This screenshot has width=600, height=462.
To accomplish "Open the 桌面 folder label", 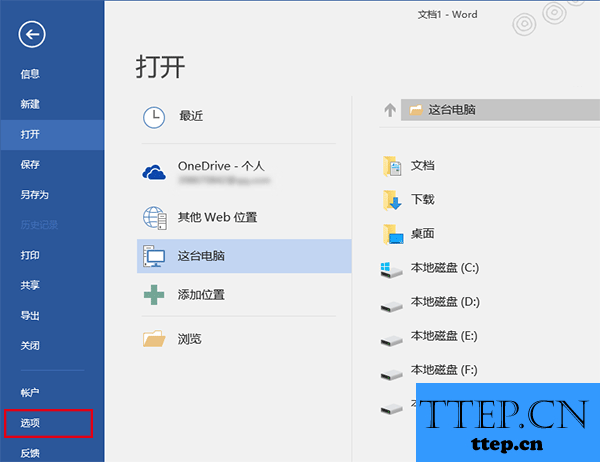I will 423,233.
